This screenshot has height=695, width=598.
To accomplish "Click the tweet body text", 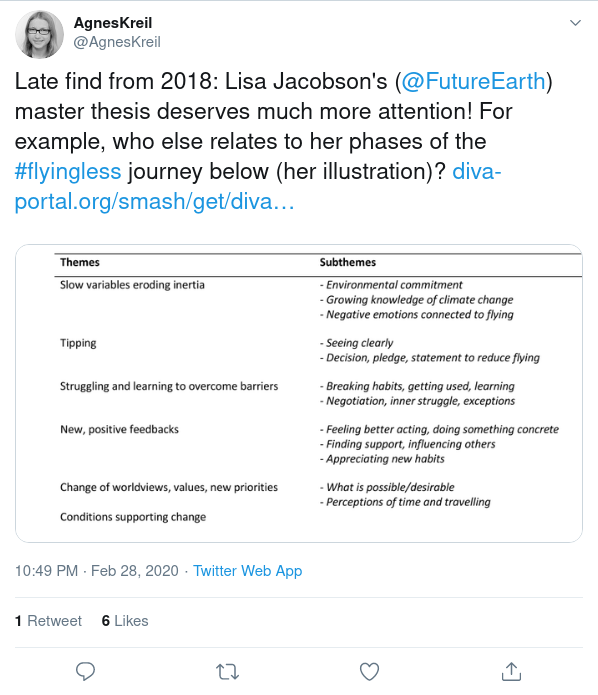I will coord(284,141).
